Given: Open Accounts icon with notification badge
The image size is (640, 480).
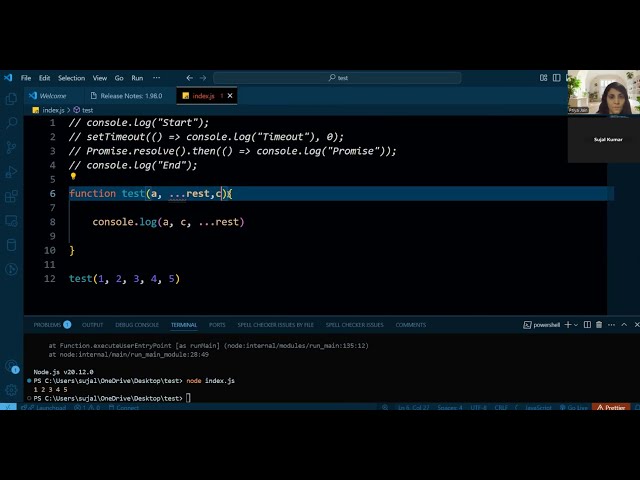Looking at the screenshot, I should pyautogui.click(x=11, y=367).
